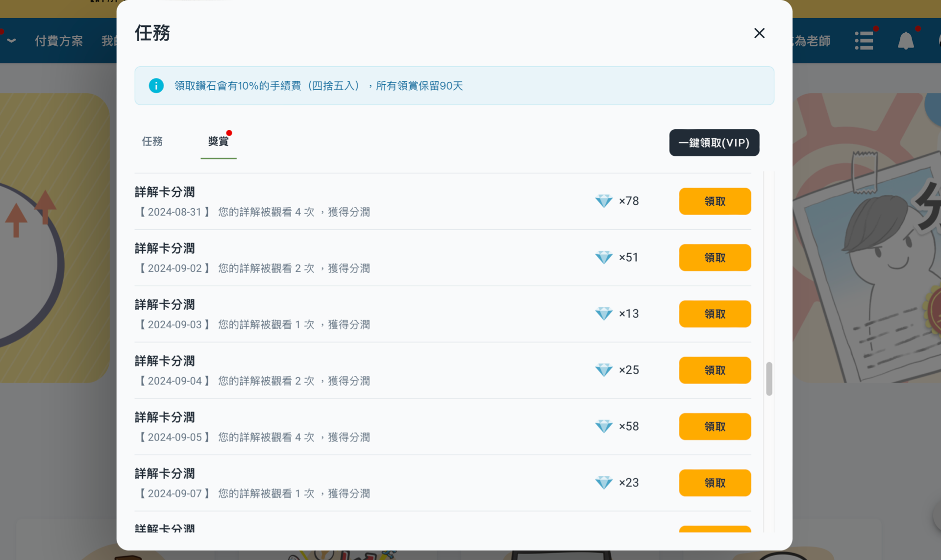Close the 任務 dialog with X
Image resolution: width=941 pixels, height=560 pixels.
(x=759, y=33)
